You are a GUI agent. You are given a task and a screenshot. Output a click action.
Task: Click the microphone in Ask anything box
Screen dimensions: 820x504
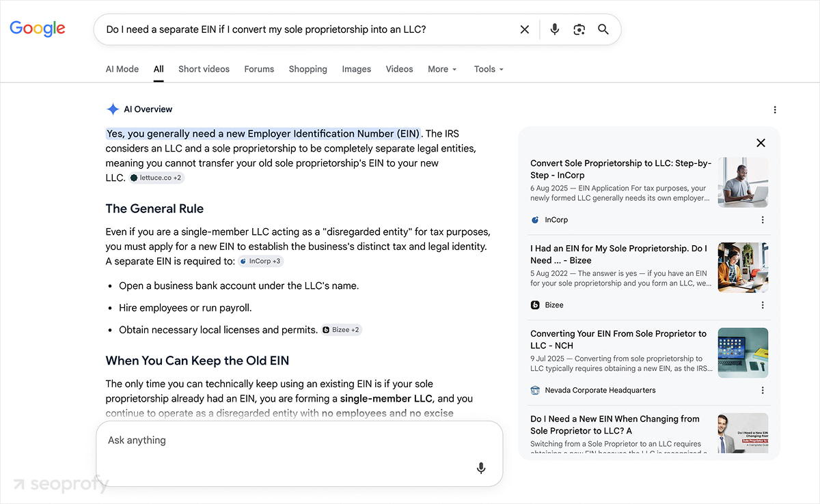click(x=481, y=468)
